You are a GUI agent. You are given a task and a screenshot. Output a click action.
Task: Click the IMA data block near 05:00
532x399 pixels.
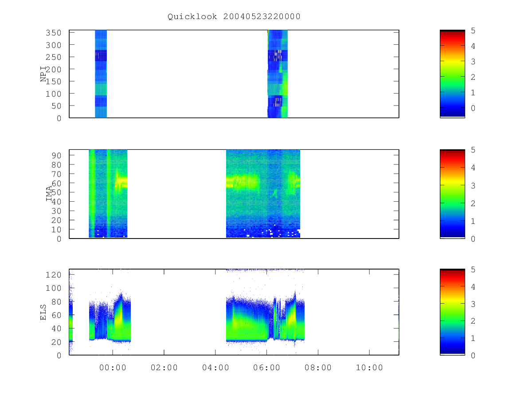point(263,194)
